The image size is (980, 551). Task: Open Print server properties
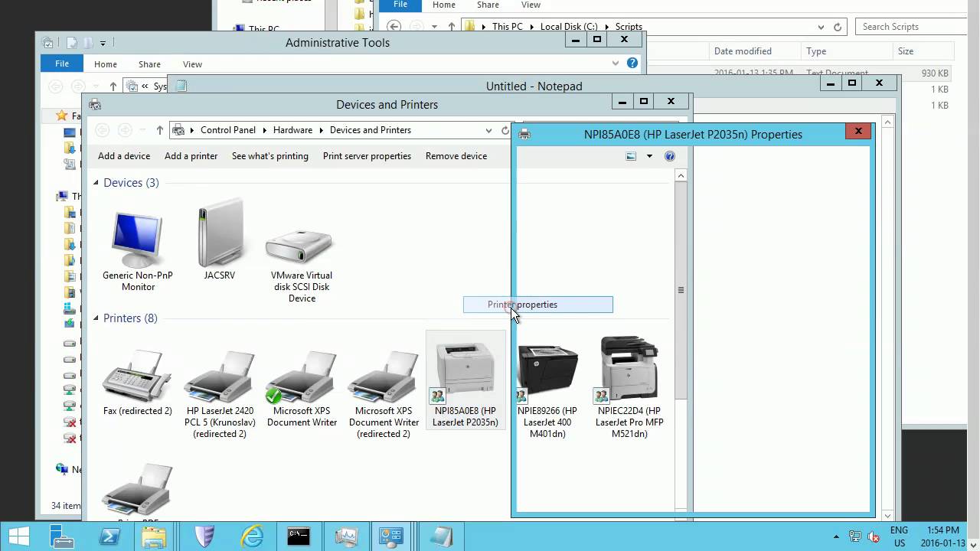tap(367, 156)
